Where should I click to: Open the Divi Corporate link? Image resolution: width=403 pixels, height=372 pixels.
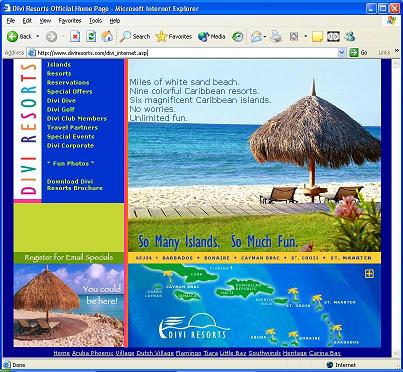pos(70,146)
